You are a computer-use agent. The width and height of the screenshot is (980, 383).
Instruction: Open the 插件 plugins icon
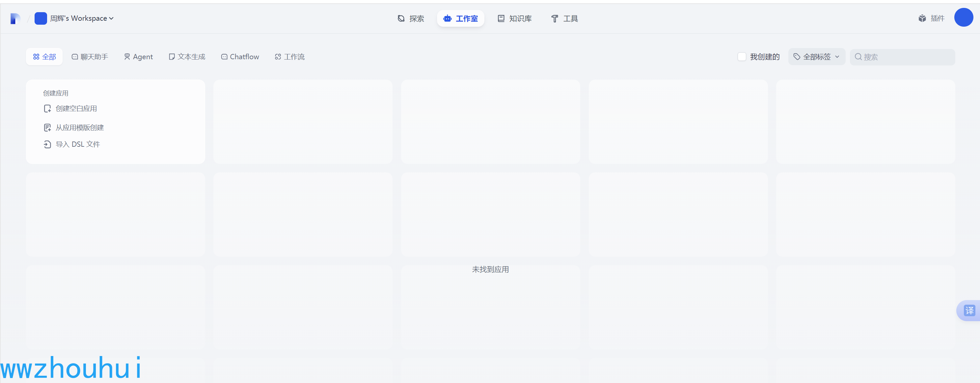922,18
